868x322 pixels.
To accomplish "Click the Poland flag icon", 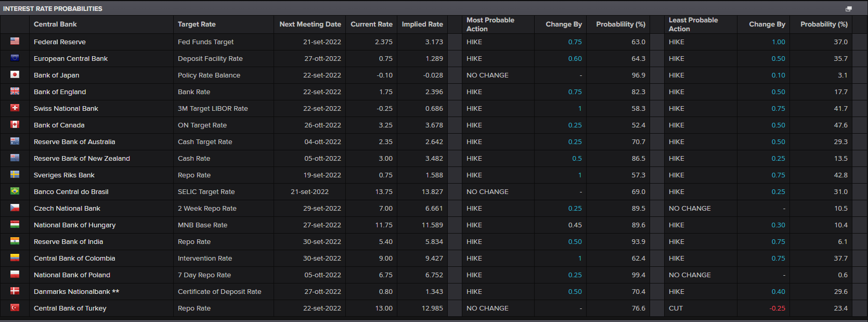I will coord(15,274).
